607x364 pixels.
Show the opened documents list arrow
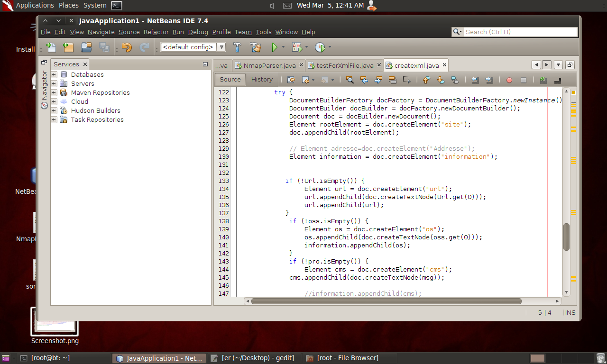(559, 65)
